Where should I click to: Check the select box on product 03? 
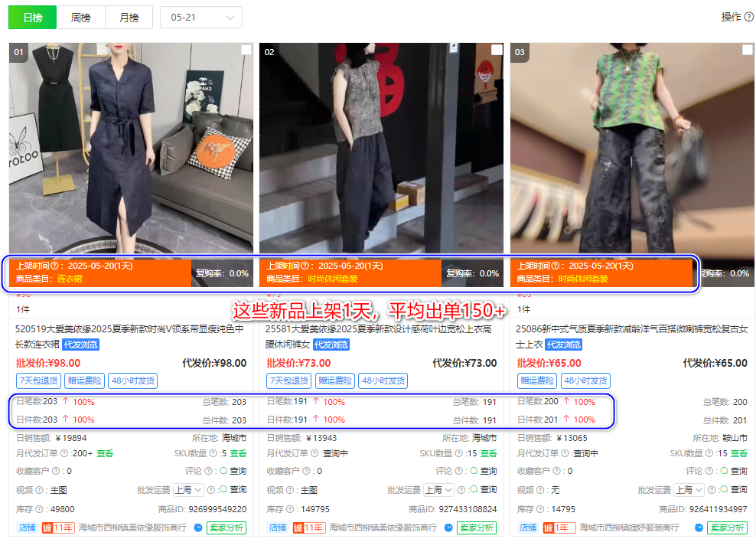[747, 51]
